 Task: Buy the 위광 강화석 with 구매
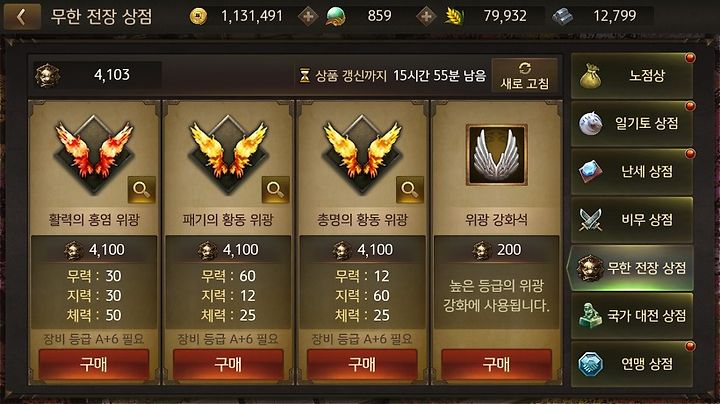[496, 365]
